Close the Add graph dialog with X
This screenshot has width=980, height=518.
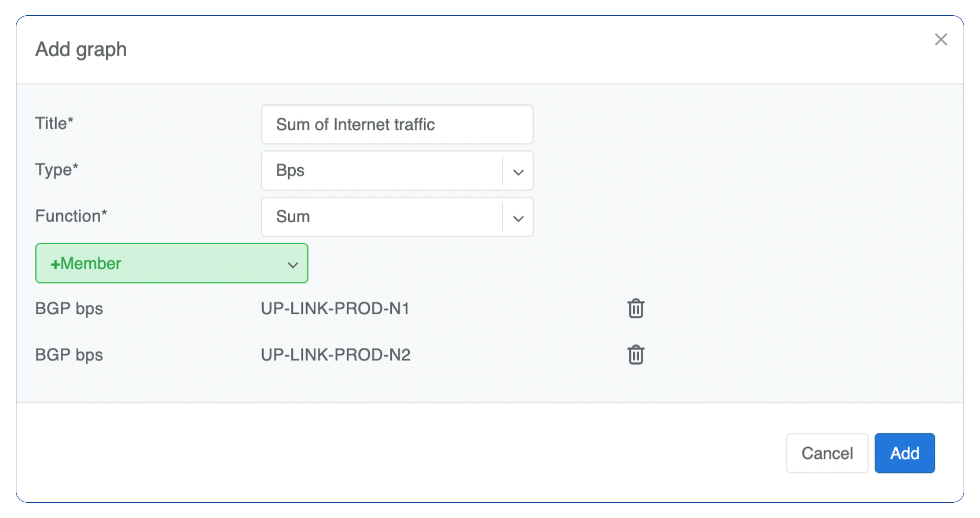941,39
